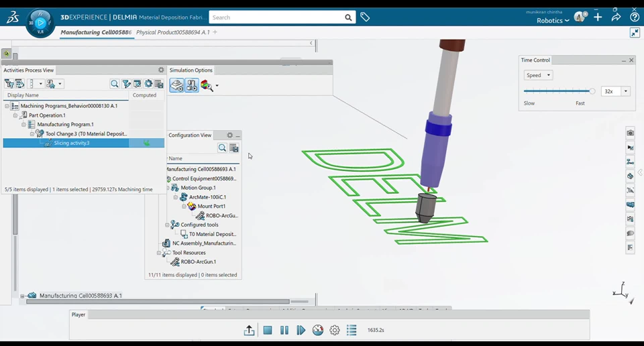
Task: Select the Activities Process View tab
Action: coord(29,70)
